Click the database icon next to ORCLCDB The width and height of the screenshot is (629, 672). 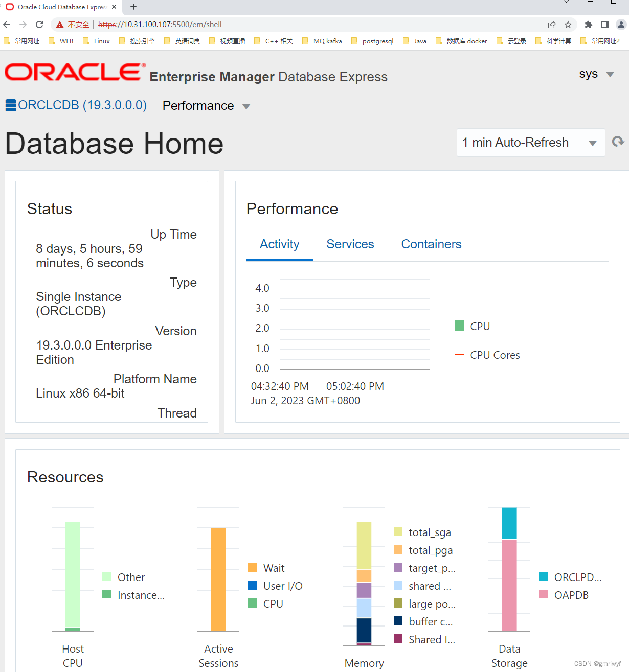click(x=10, y=105)
